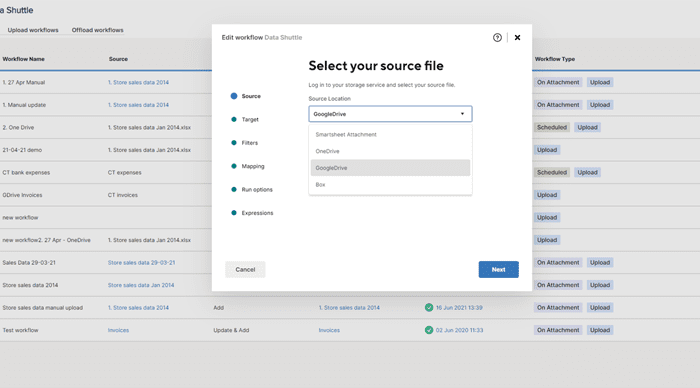Open the Expressions step
This screenshot has height=388, width=700.
tap(252, 213)
